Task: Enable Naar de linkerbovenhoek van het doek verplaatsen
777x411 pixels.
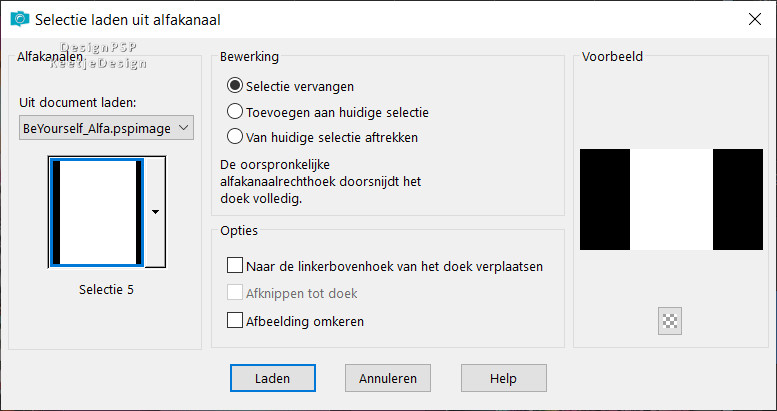Action: pyautogui.click(x=236, y=266)
